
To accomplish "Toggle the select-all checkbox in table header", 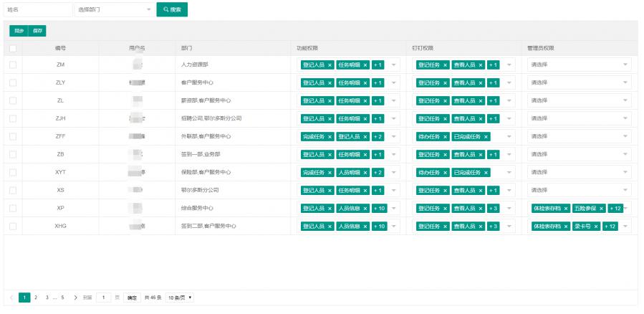I will tap(13, 48).
